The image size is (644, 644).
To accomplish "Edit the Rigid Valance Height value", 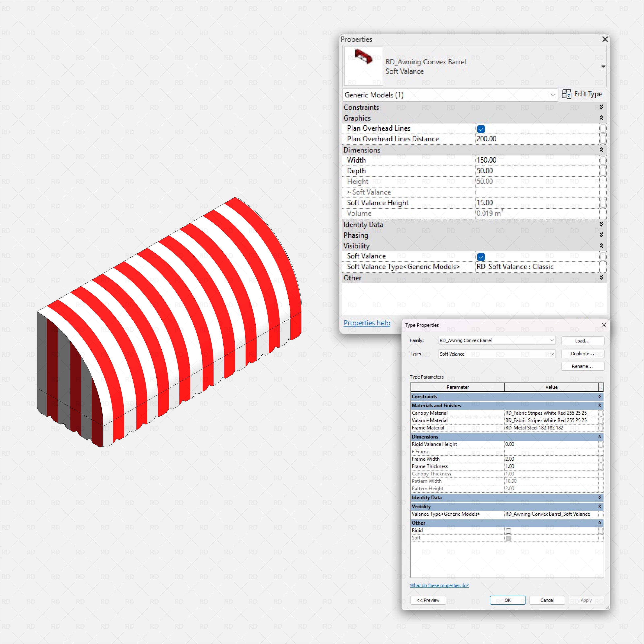I will tap(551, 444).
